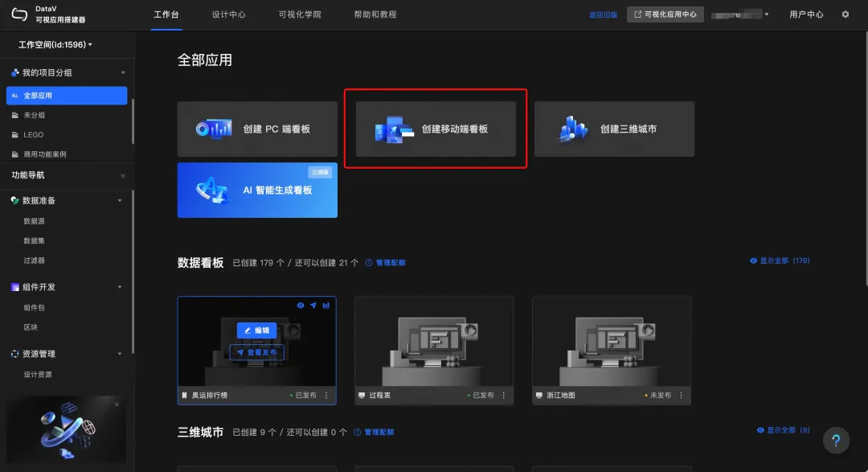Open the more-options dots on 浙江地图 card

[681, 395]
